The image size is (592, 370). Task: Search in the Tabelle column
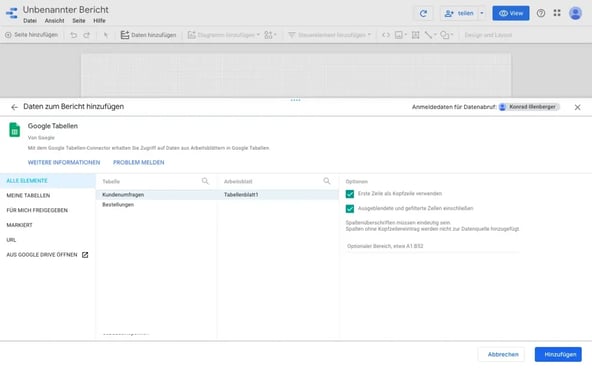tap(205, 181)
